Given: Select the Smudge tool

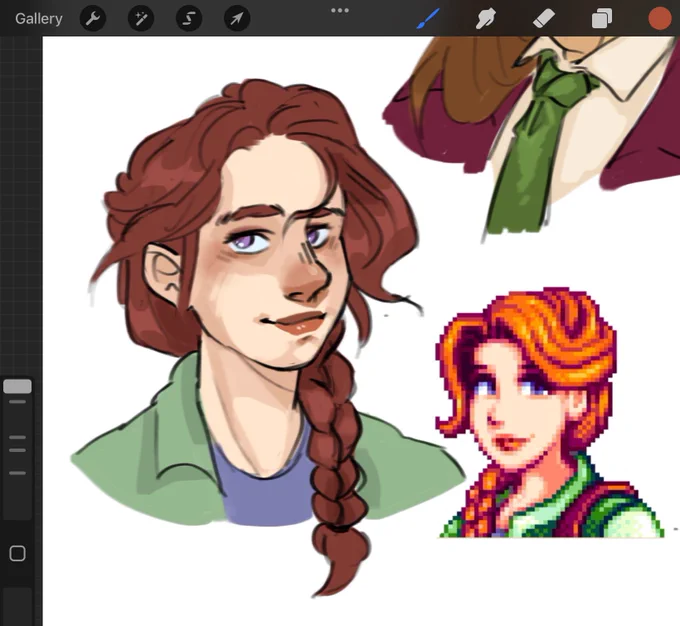Looking at the screenshot, I should click(486, 19).
